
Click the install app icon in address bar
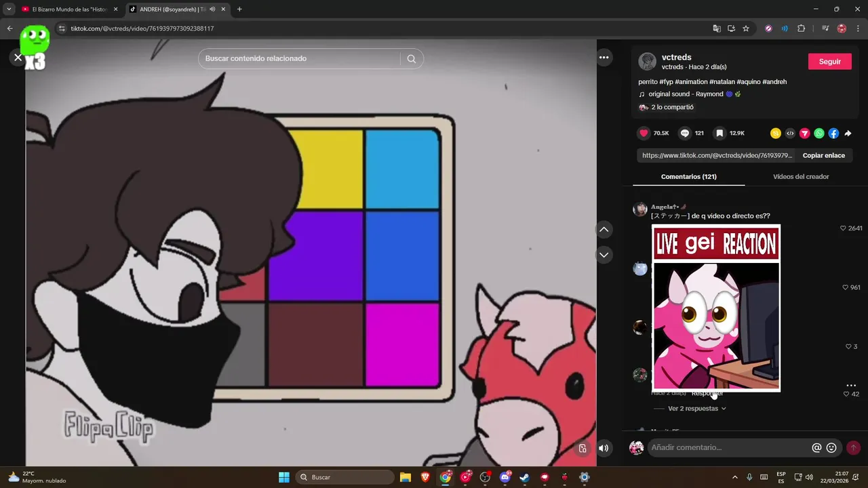731,28
